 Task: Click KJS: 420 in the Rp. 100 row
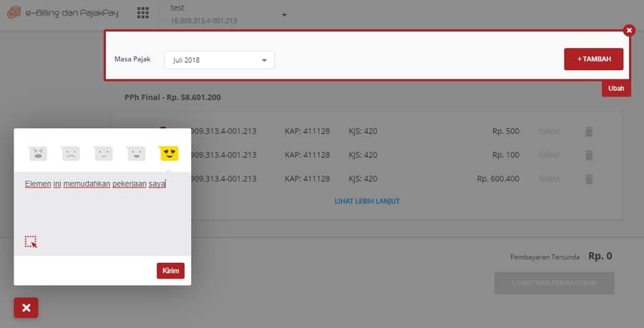pos(363,155)
